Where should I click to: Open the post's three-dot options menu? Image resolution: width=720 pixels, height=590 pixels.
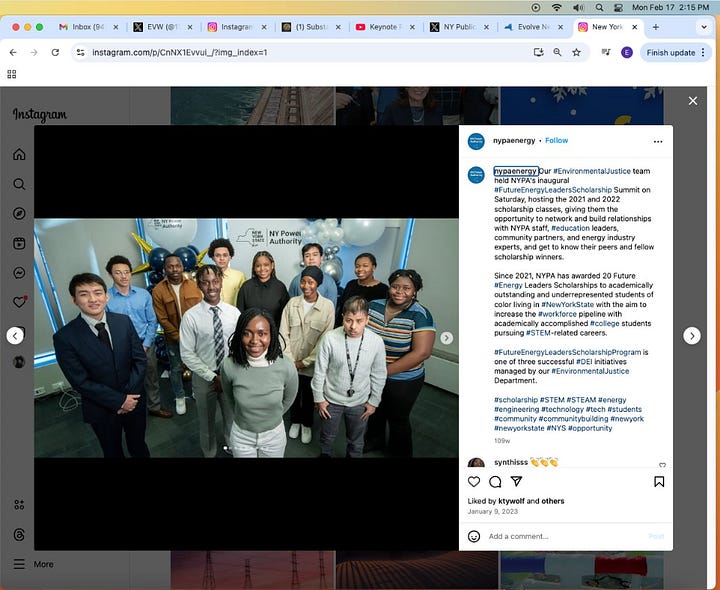(x=658, y=141)
